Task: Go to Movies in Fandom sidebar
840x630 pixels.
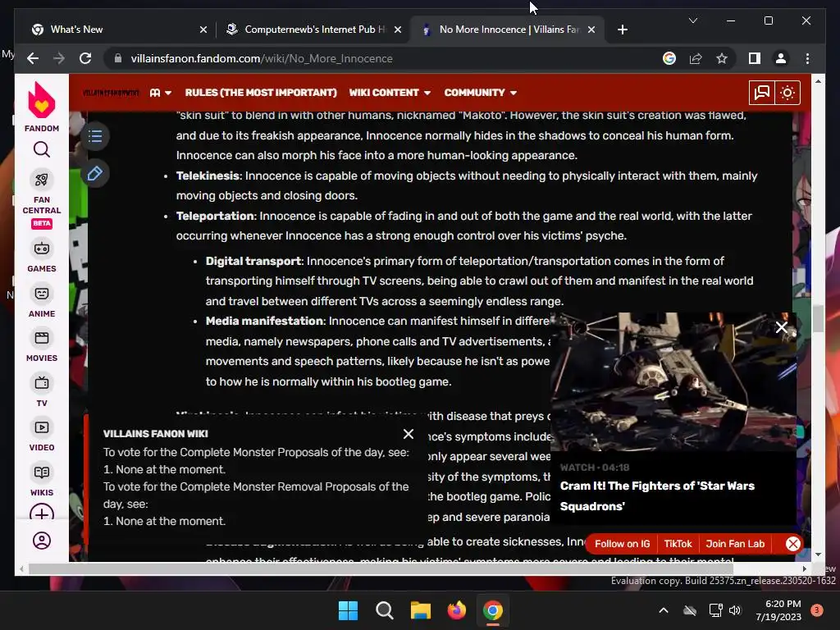Action: coord(42,346)
